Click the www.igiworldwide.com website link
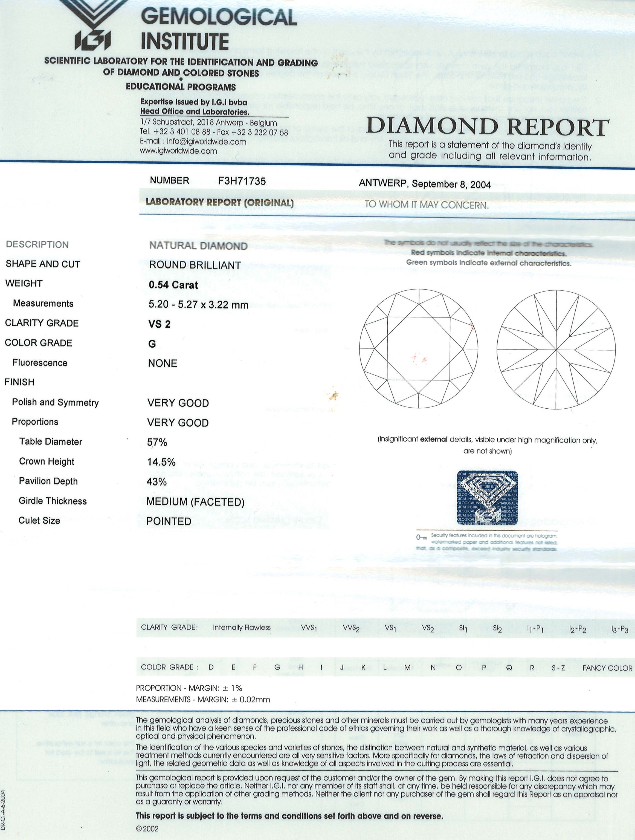Image resolution: width=635 pixels, height=840 pixels. coord(178,151)
